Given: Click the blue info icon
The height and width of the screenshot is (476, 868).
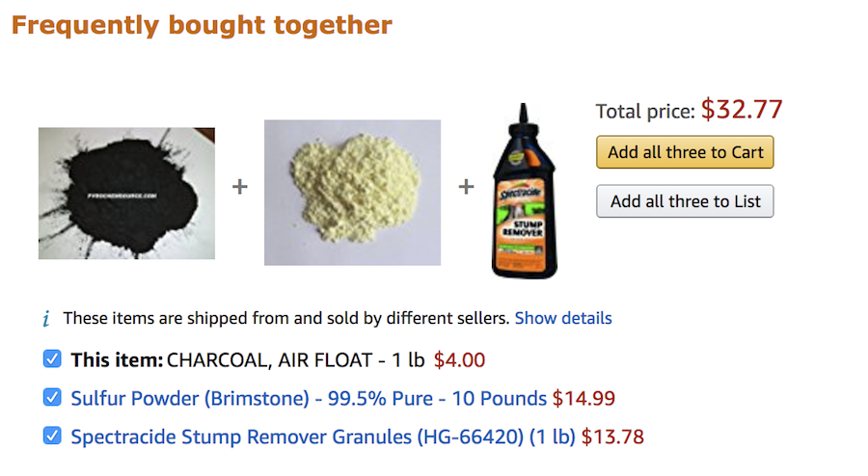Looking at the screenshot, I should click(x=44, y=319).
